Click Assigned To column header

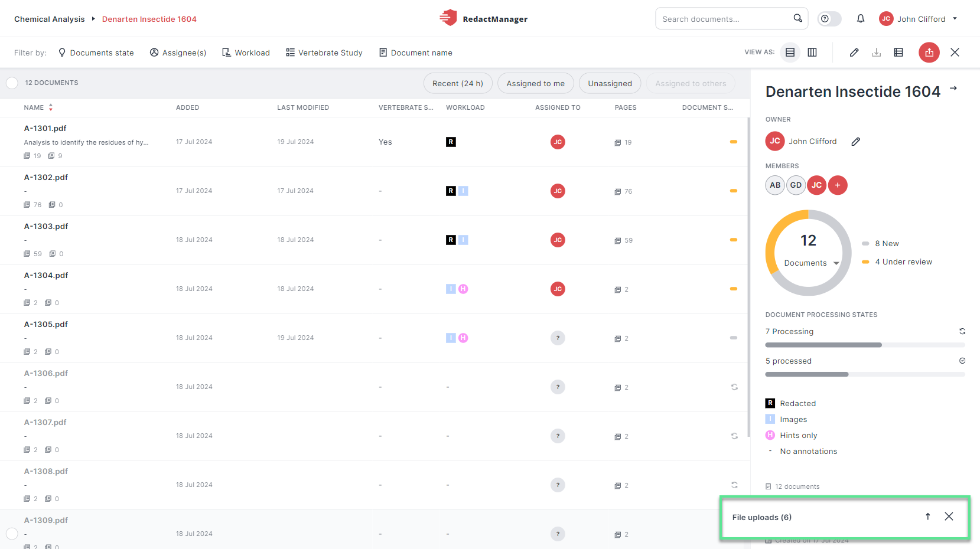pyautogui.click(x=558, y=107)
